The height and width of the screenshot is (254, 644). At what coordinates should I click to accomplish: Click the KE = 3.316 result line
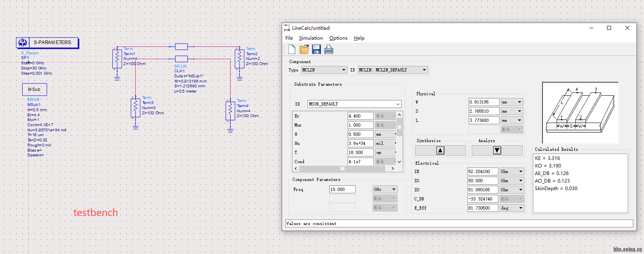547,158
